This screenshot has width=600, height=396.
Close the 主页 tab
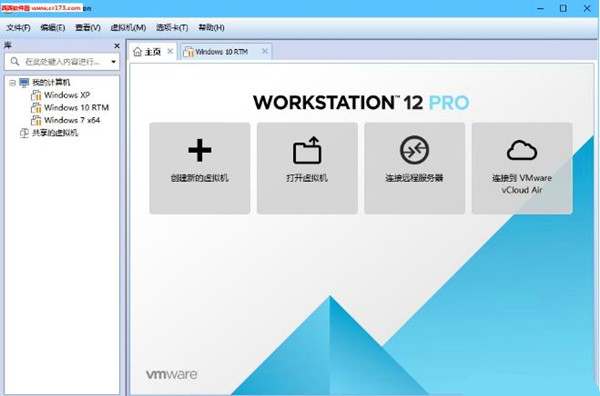coord(170,51)
